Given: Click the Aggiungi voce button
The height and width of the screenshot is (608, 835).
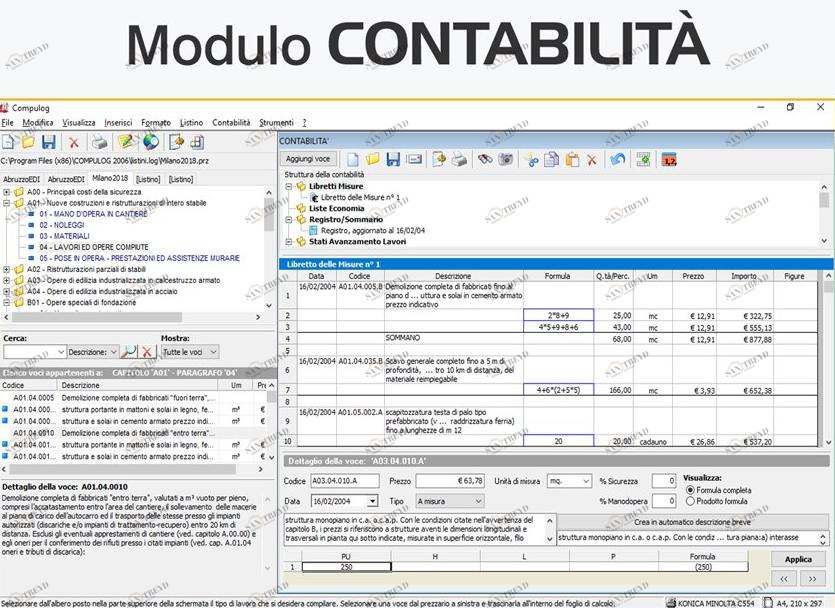Looking at the screenshot, I should pyautogui.click(x=307, y=159).
